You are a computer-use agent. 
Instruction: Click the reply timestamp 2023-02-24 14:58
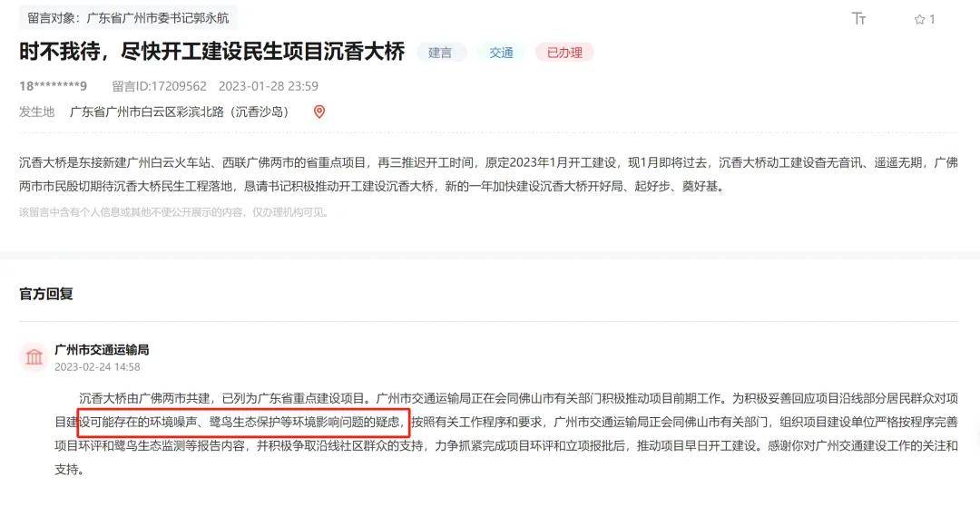(x=97, y=366)
